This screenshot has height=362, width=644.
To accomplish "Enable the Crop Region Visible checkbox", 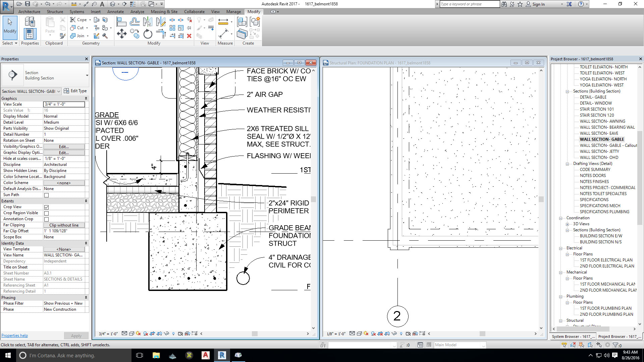I will click(47, 213).
